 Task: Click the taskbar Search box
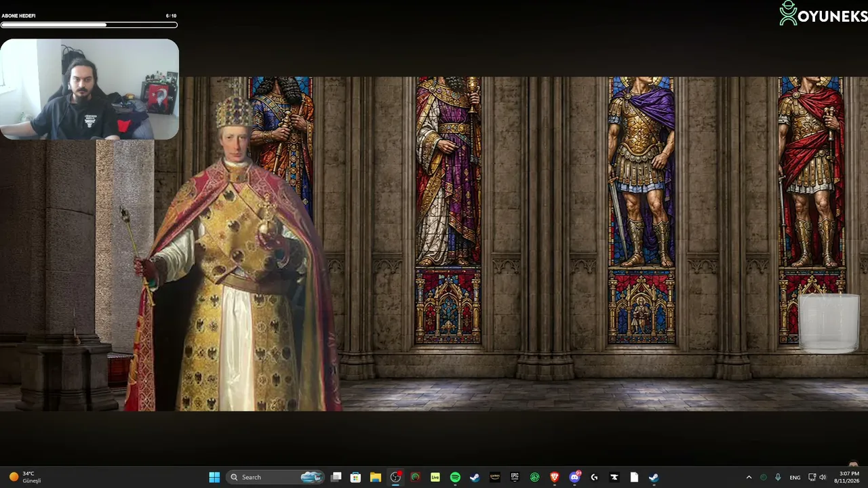point(275,477)
